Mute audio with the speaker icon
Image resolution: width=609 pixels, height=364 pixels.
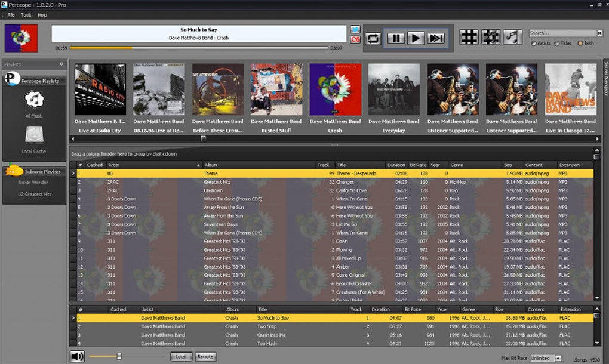[77, 356]
